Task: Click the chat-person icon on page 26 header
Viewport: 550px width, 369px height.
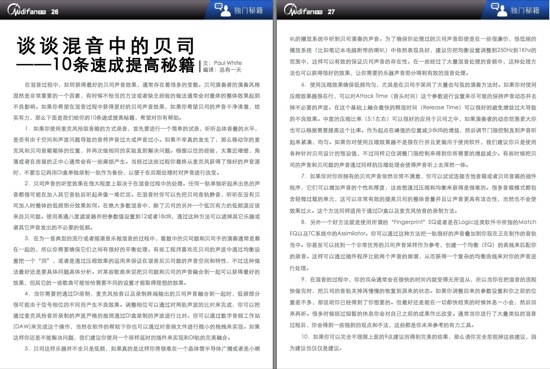Action: pos(222,9)
